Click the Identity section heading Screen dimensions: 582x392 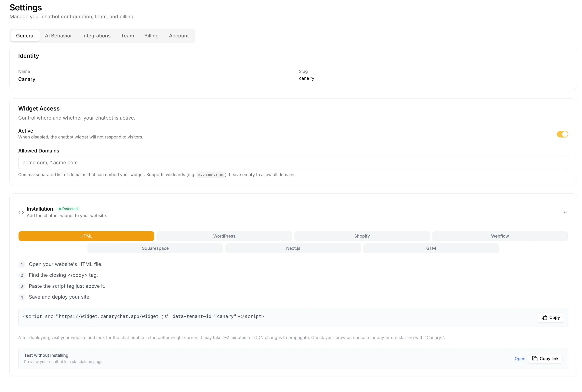point(29,56)
